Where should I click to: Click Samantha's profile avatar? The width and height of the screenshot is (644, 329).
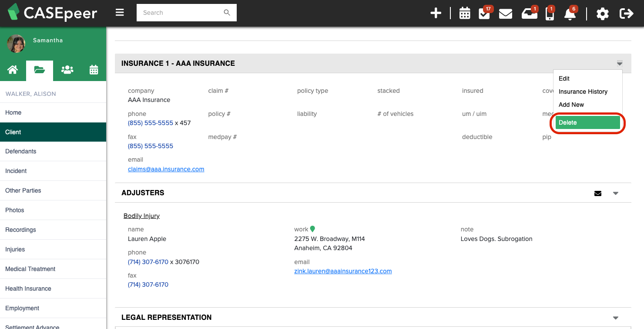coord(16,44)
